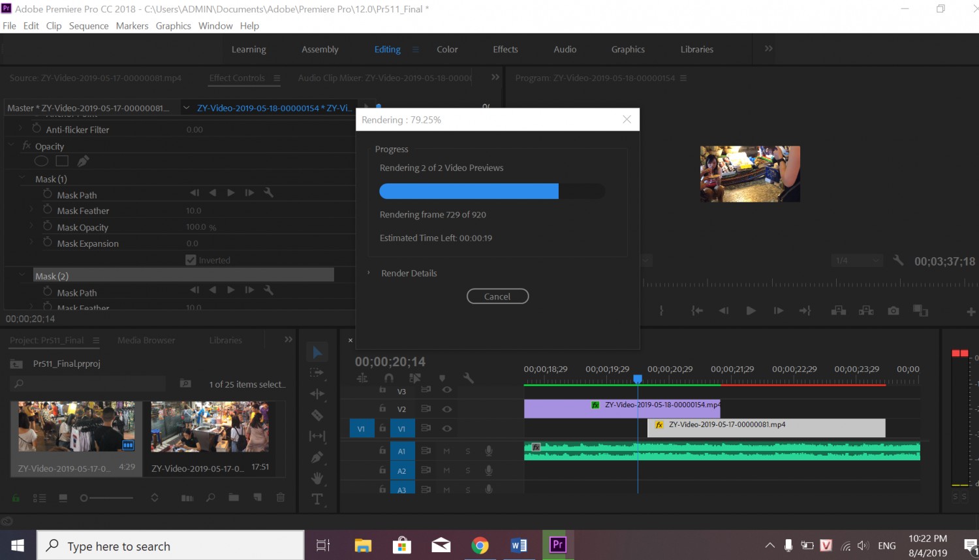Toggle V1 track output eye
The height and width of the screenshot is (560, 979).
[447, 429]
